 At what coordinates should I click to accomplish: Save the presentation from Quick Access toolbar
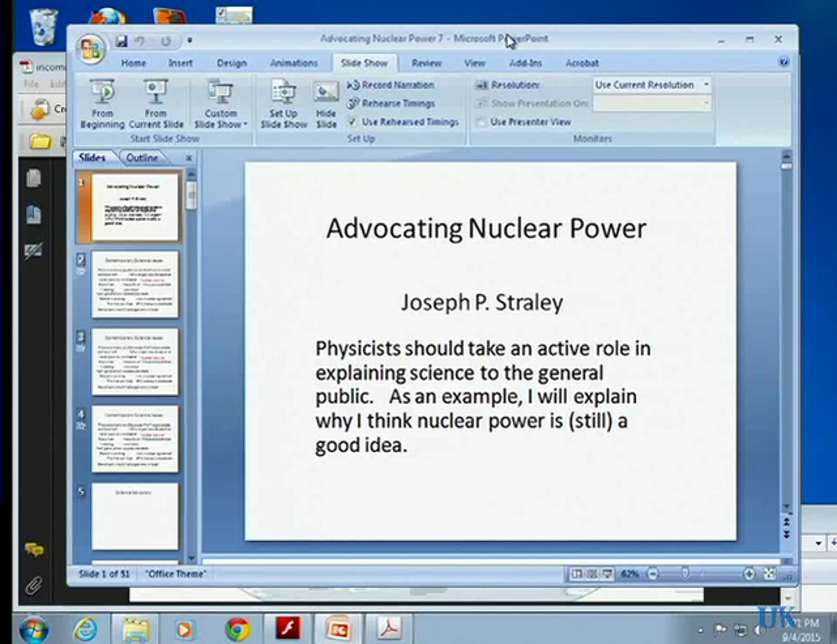(x=121, y=41)
